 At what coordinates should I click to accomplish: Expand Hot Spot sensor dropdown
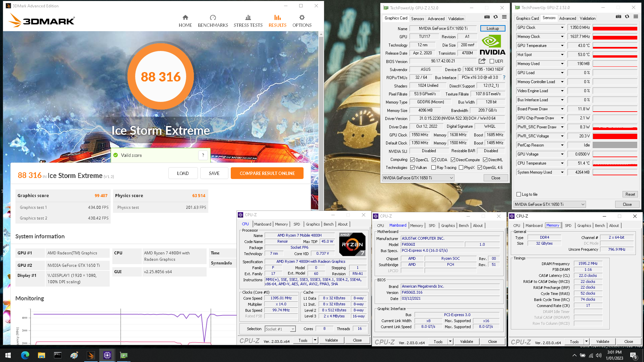(562, 55)
